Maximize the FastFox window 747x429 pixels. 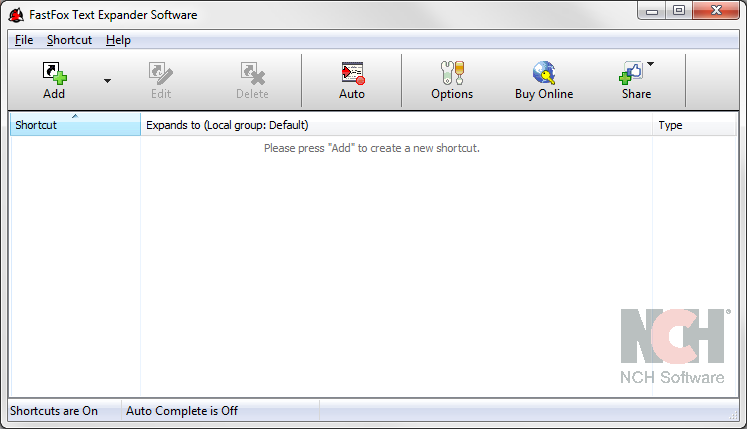679,10
